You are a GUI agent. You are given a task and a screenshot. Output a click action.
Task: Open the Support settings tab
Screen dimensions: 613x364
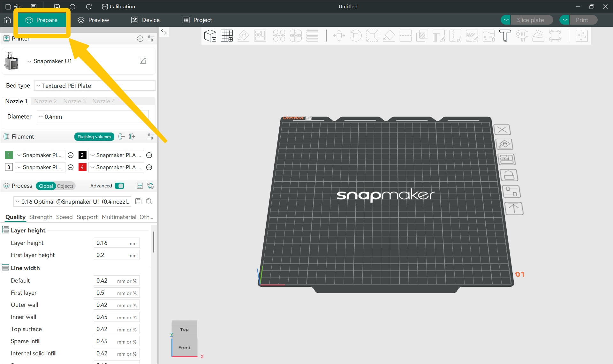[87, 217]
